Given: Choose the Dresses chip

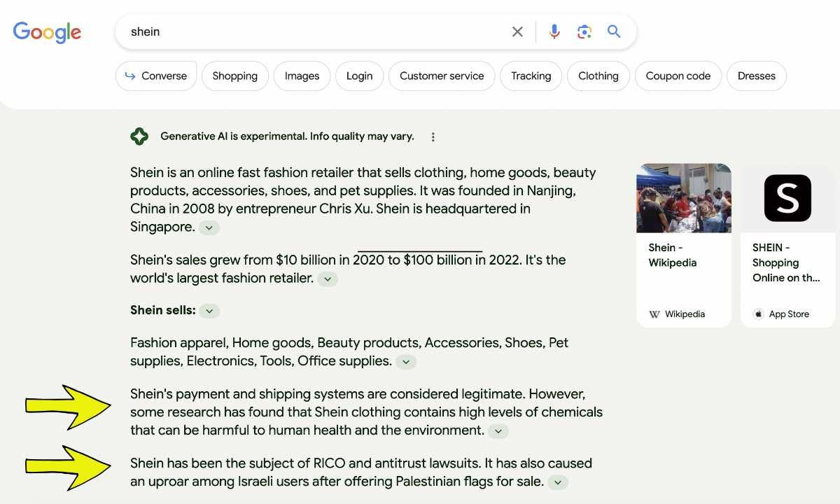Looking at the screenshot, I should 757,76.
